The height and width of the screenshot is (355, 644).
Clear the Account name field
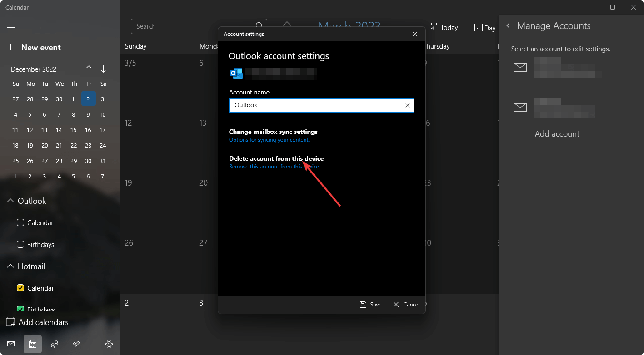coord(408,105)
